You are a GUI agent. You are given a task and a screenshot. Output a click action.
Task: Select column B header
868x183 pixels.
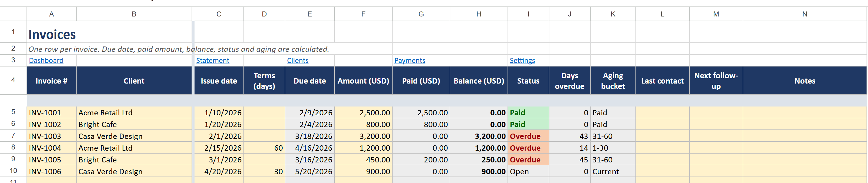[x=134, y=14]
